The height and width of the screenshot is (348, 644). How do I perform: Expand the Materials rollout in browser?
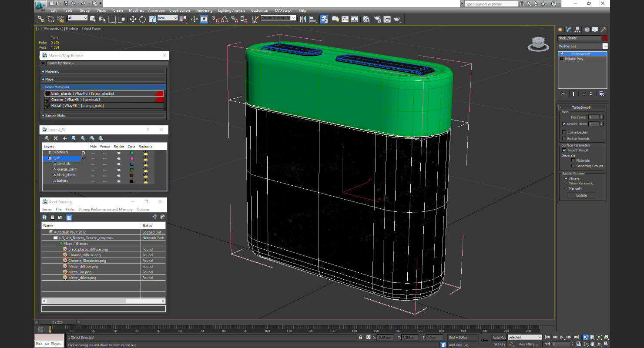pos(104,71)
